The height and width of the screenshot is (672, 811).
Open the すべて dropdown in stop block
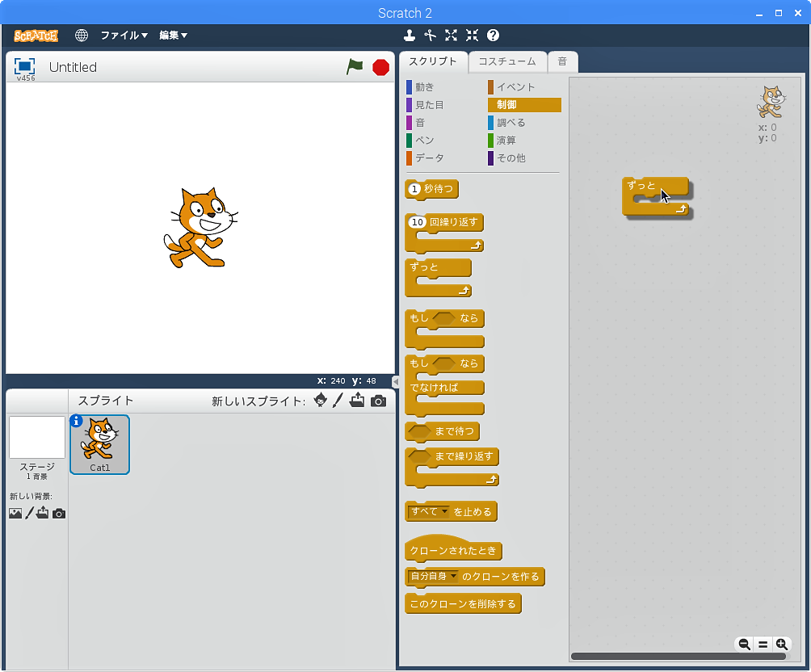429,511
